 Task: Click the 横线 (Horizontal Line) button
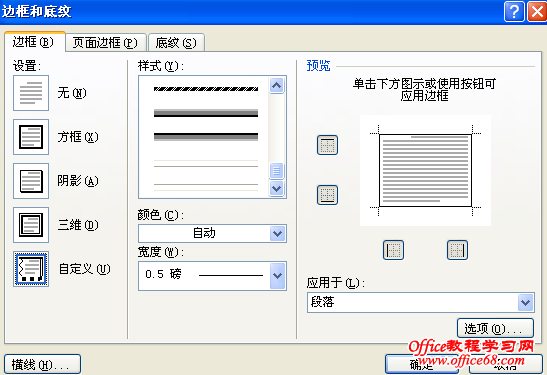[42, 365]
